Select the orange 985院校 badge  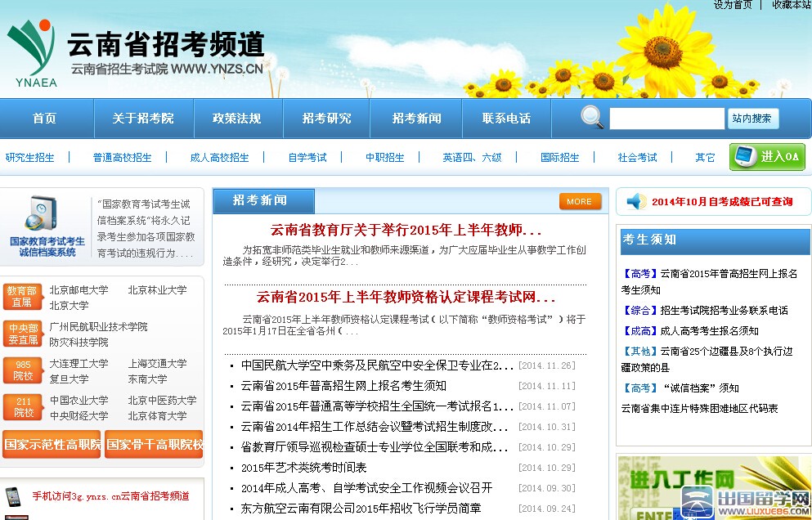click(22, 370)
